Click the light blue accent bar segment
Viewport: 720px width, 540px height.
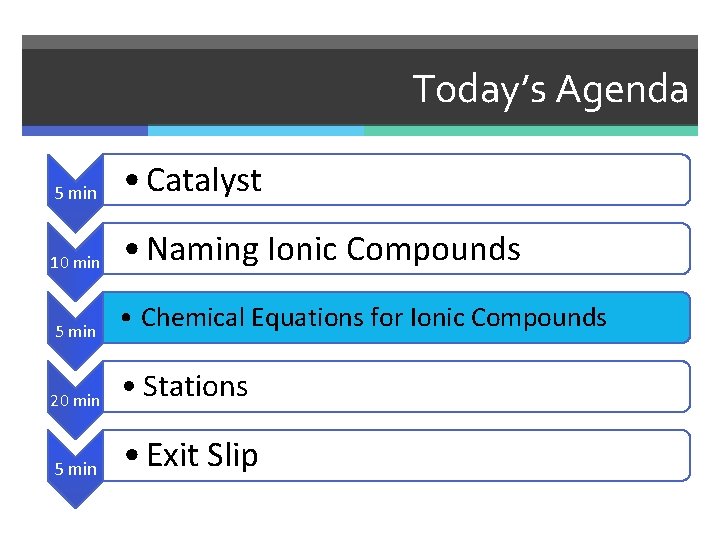[x=256, y=131]
